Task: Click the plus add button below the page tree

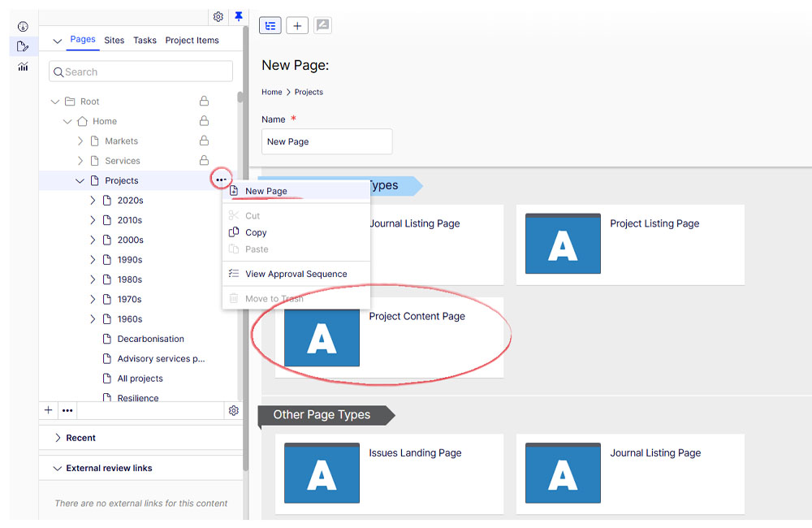Action: coord(48,410)
